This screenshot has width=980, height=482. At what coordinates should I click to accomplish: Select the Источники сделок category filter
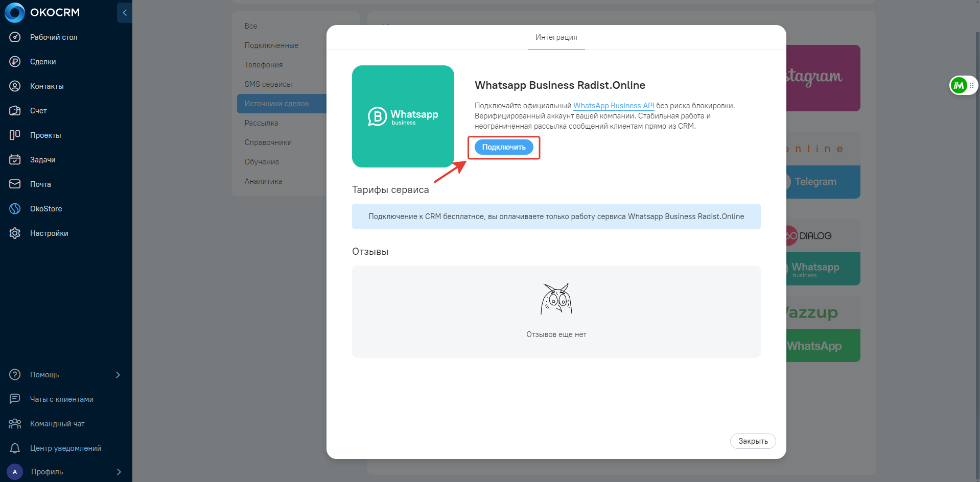[x=282, y=104]
